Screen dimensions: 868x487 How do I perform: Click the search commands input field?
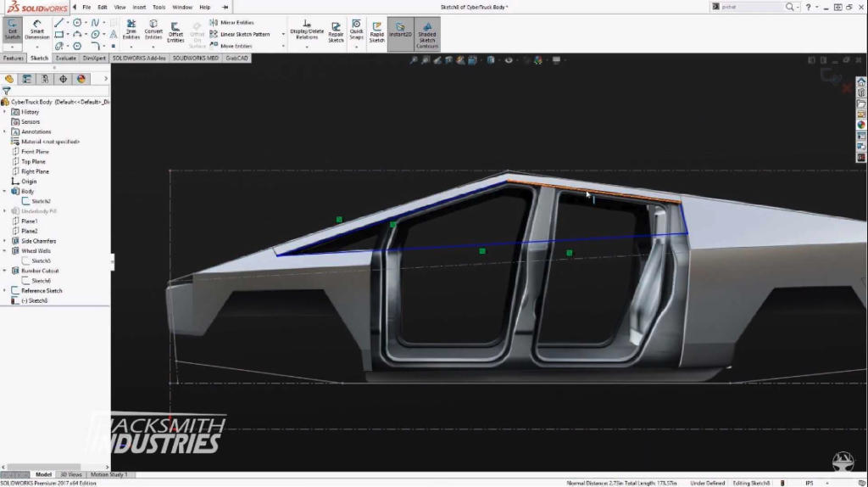752,7
